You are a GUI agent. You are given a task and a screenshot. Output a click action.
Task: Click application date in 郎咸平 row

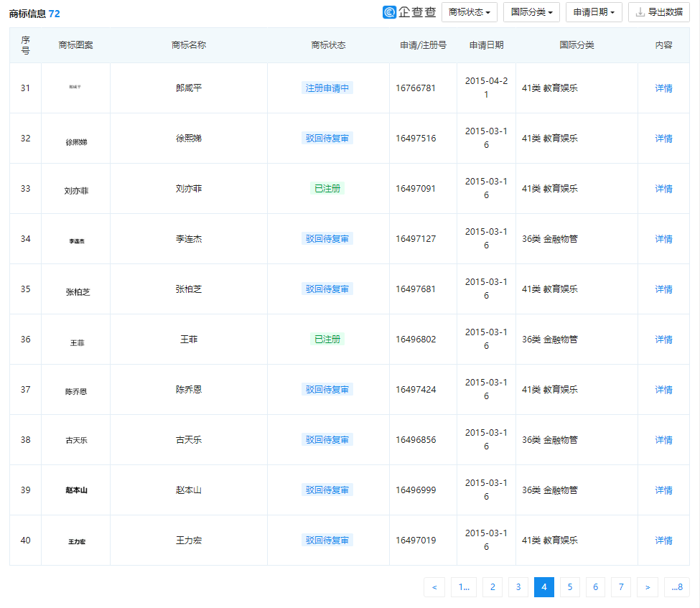click(486, 88)
